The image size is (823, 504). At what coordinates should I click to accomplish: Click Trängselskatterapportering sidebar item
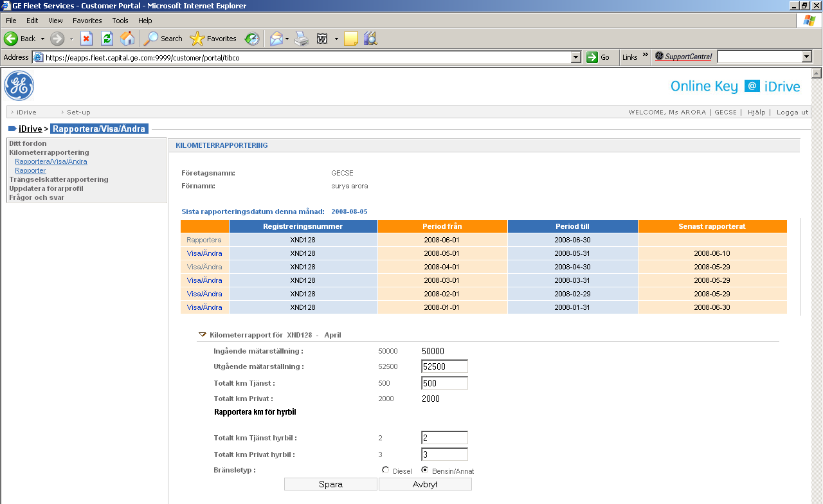click(59, 179)
